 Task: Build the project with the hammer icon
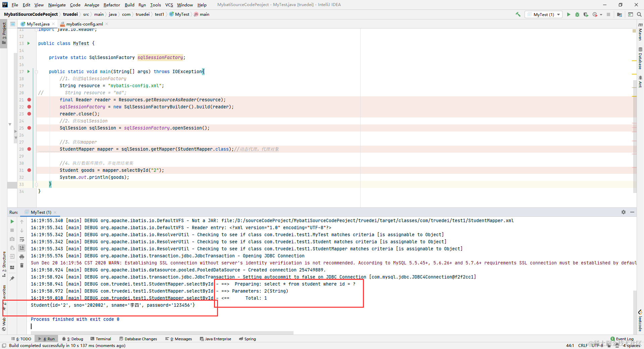coord(518,14)
